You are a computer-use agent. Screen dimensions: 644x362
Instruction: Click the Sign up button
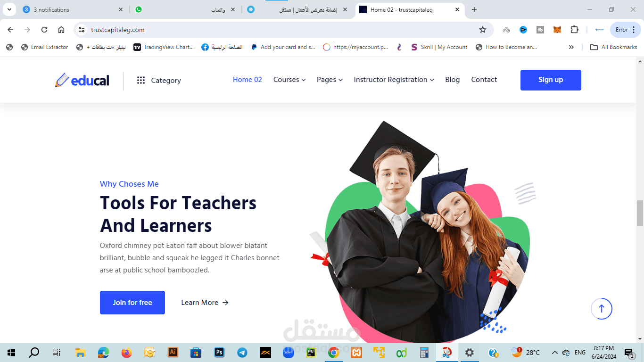[x=551, y=80]
